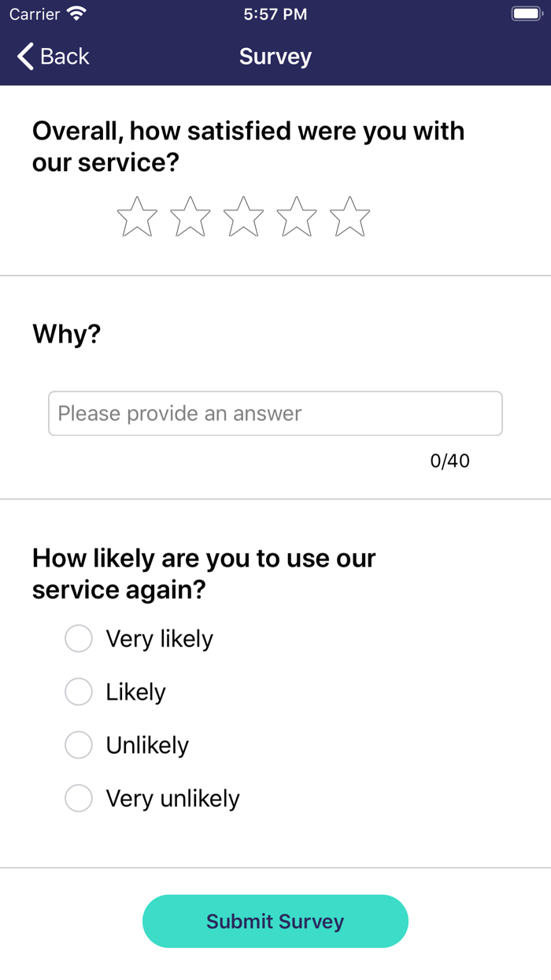
Task: Select the second star rating
Action: pyautogui.click(x=190, y=217)
